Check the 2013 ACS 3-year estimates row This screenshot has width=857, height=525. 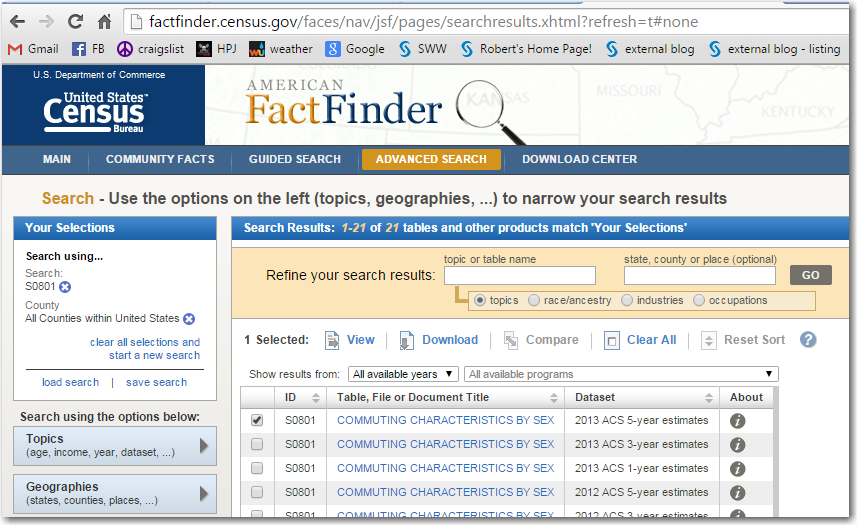tap(257, 445)
